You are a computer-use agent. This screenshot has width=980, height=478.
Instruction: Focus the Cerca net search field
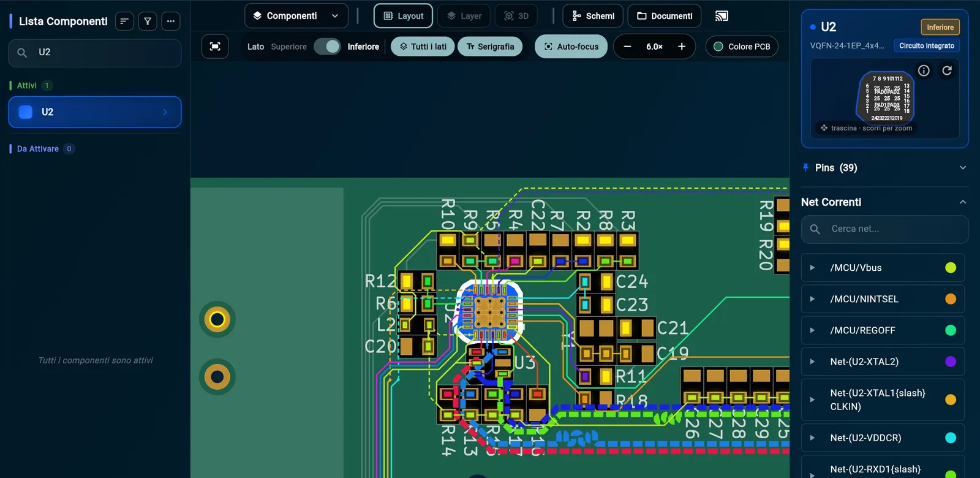coord(885,229)
